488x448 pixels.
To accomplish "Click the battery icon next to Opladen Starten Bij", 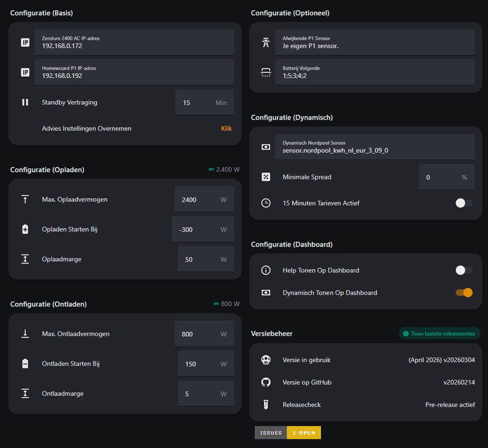I will click(25, 229).
